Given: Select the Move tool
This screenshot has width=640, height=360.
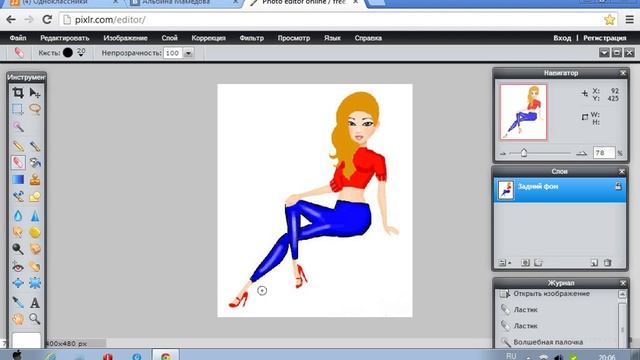Looking at the screenshot, I should 35,93.
